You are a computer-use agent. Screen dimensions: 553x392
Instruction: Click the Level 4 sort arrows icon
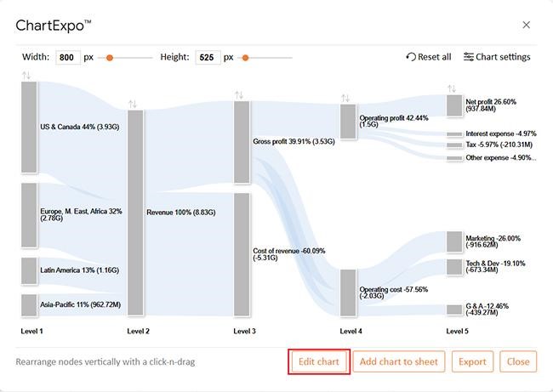(x=346, y=98)
